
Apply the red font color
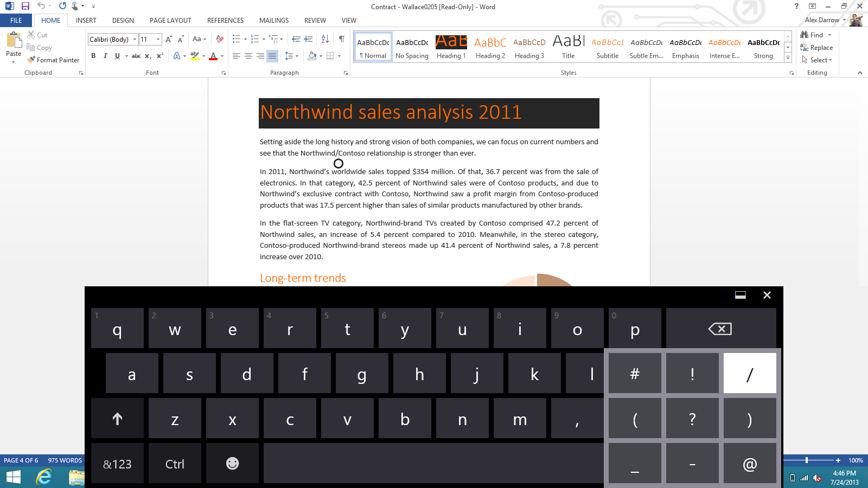pos(213,56)
